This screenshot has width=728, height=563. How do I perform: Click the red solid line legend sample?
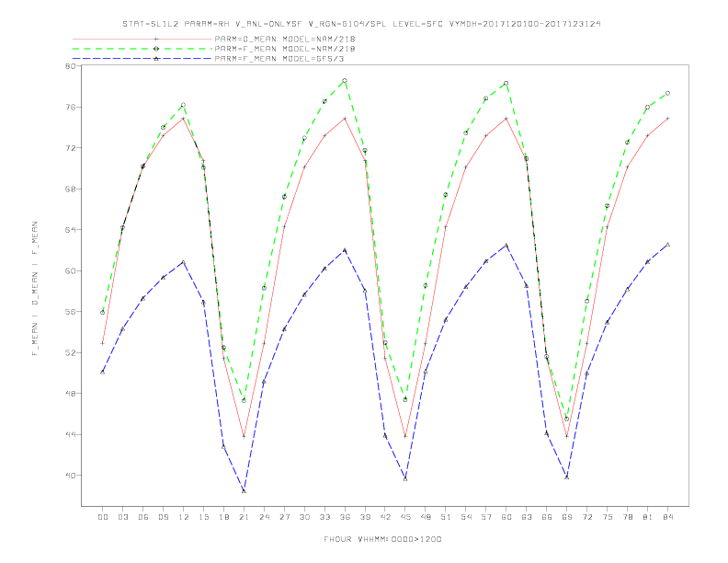pos(142,40)
